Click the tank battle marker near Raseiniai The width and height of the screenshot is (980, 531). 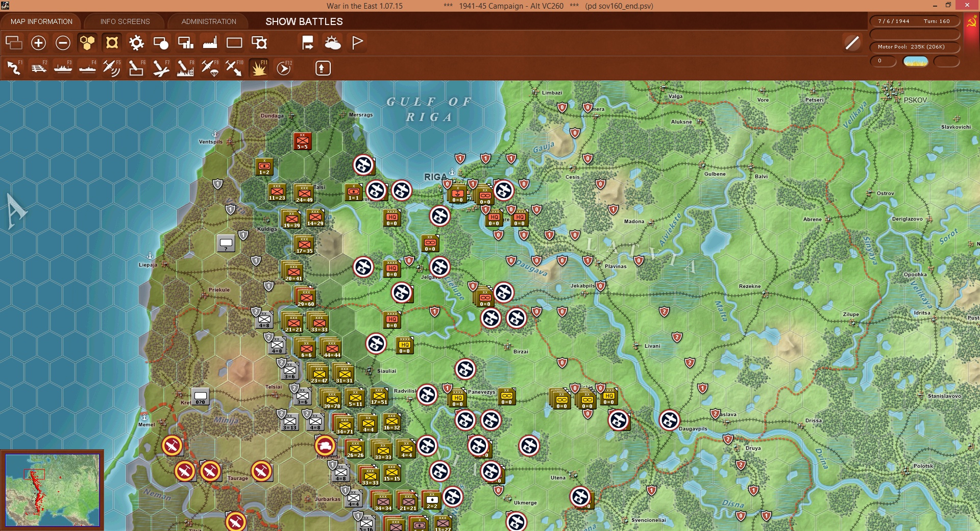pyautogui.click(x=325, y=446)
